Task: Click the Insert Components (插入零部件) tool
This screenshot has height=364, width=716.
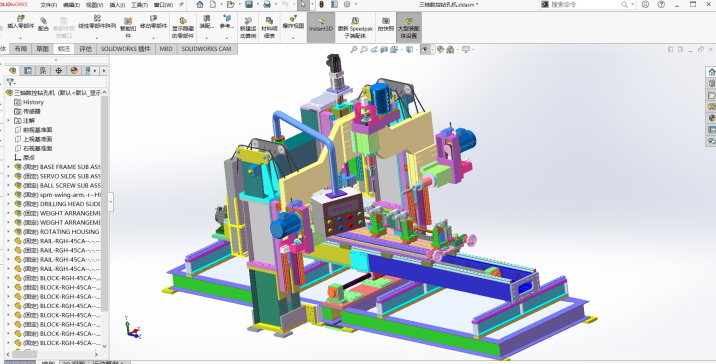Action: 21,22
